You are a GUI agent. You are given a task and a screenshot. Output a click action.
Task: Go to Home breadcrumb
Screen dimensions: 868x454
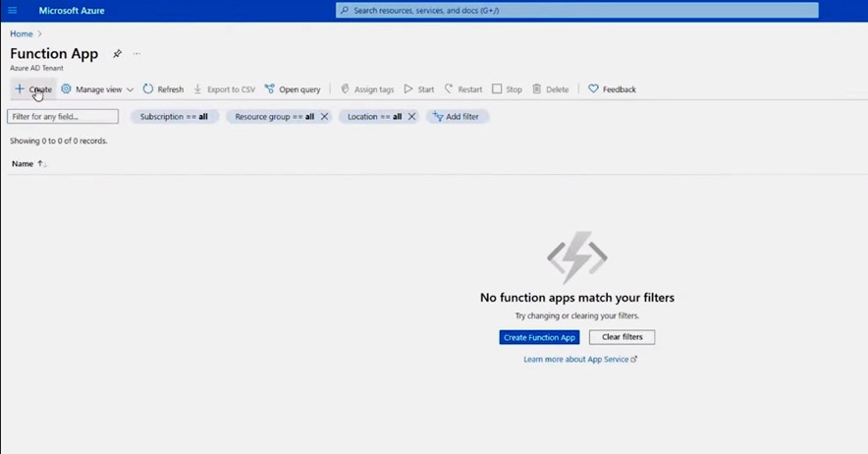(x=21, y=33)
